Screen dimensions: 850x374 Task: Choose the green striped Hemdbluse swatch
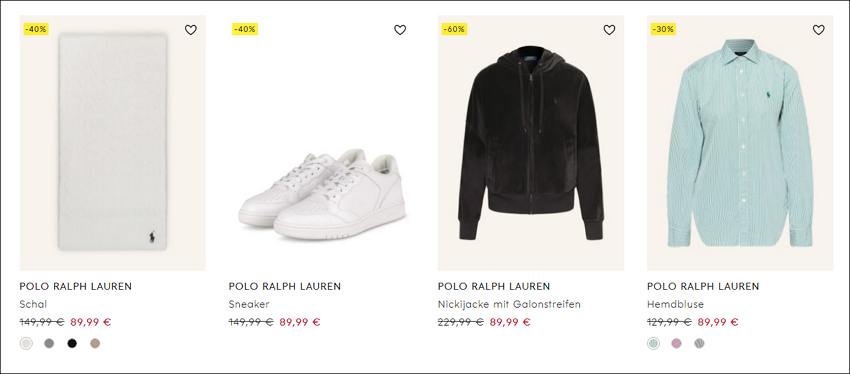(x=654, y=343)
